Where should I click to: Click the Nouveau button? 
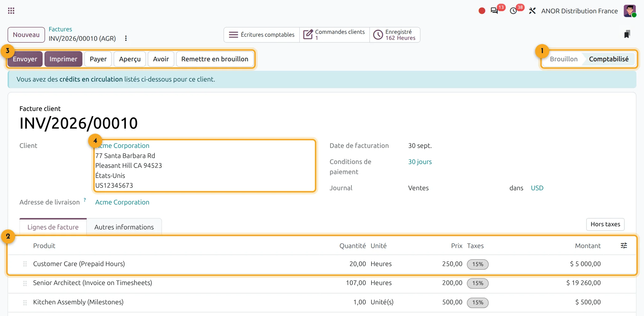[x=26, y=35]
